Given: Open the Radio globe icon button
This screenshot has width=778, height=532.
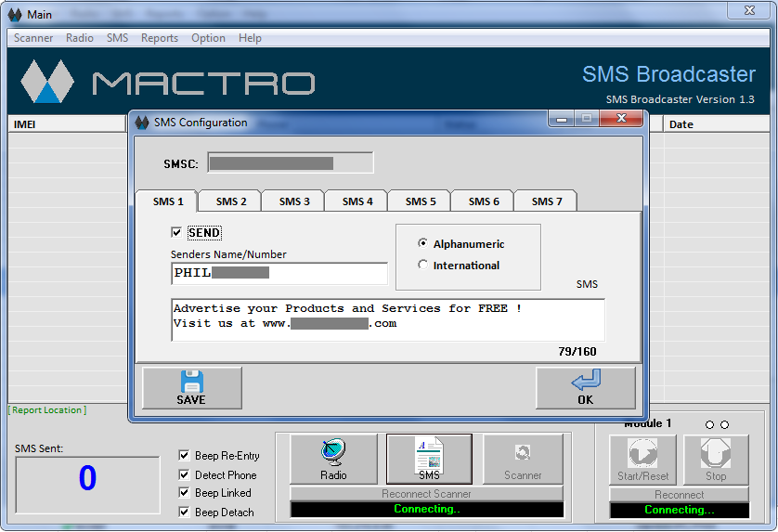Looking at the screenshot, I should [333, 459].
